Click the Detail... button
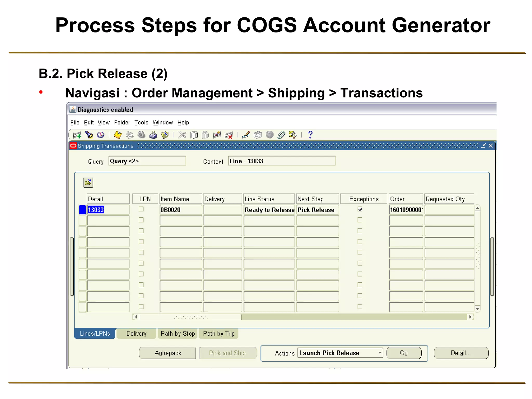Viewport: 532px width, 399px height. pyautogui.click(x=461, y=353)
